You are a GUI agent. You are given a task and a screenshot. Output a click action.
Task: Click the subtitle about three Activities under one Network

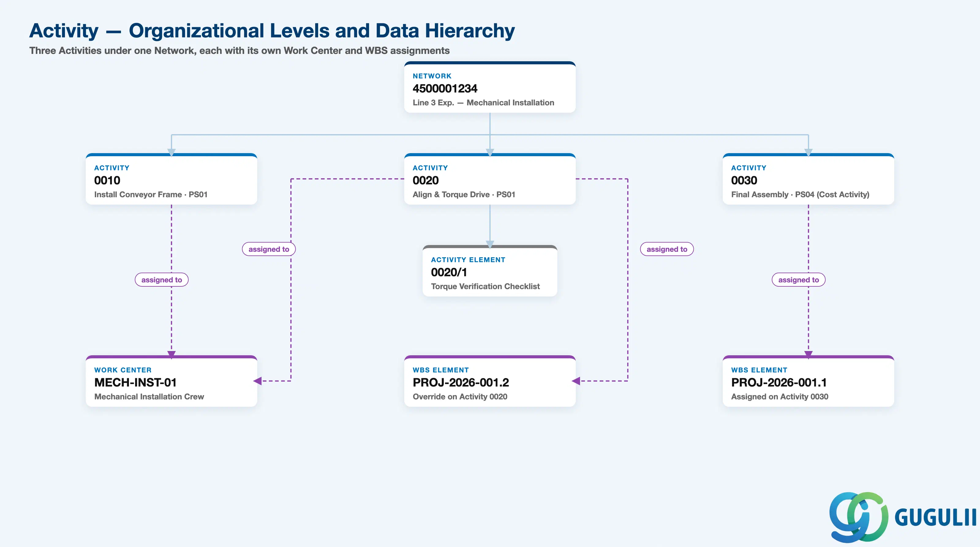[239, 51]
